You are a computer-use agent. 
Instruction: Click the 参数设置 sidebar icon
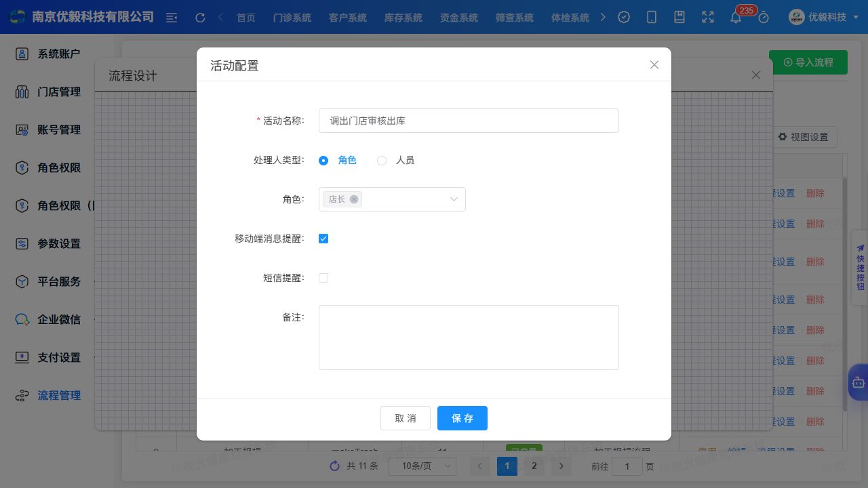click(x=22, y=243)
